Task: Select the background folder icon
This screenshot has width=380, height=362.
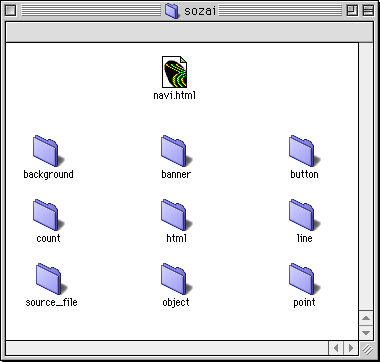Action: [48, 151]
